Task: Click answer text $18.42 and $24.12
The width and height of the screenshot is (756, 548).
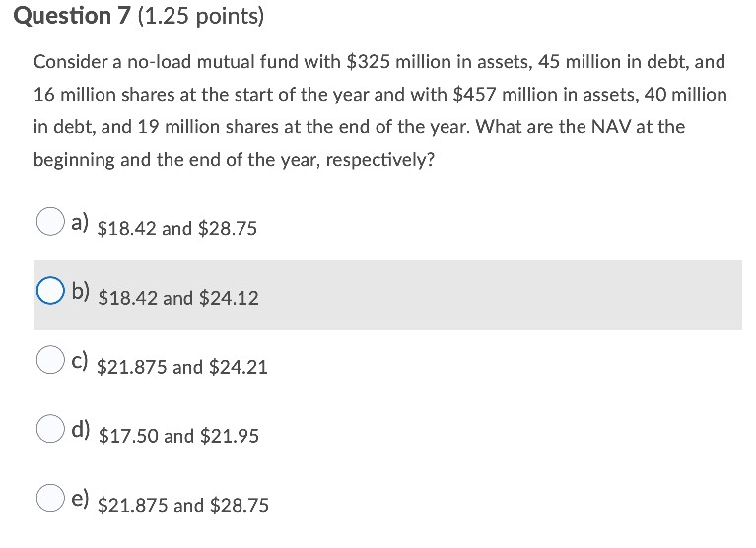Action: pyautogui.click(x=177, y=298)
